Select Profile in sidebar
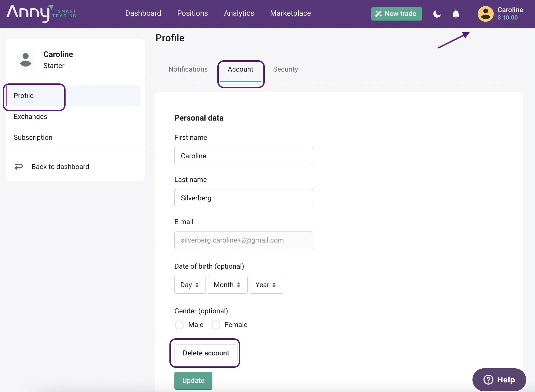The width and height of the screenshot is (535, 392). [75, 96]
